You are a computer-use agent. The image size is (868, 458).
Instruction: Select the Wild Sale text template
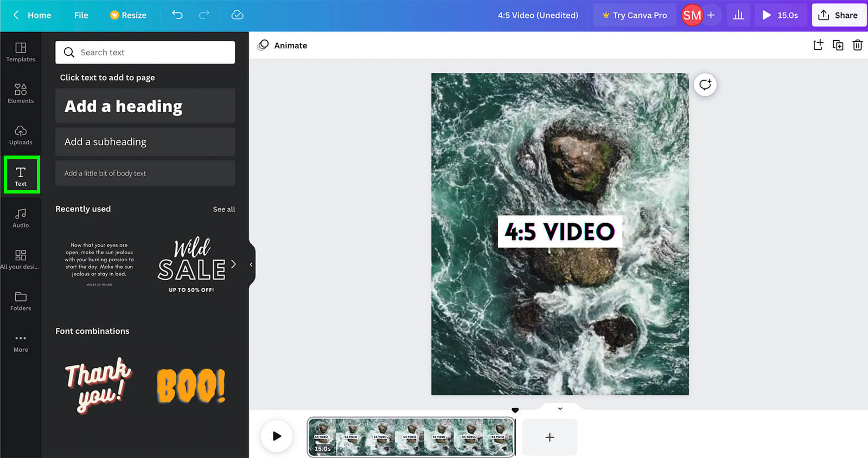192,265
